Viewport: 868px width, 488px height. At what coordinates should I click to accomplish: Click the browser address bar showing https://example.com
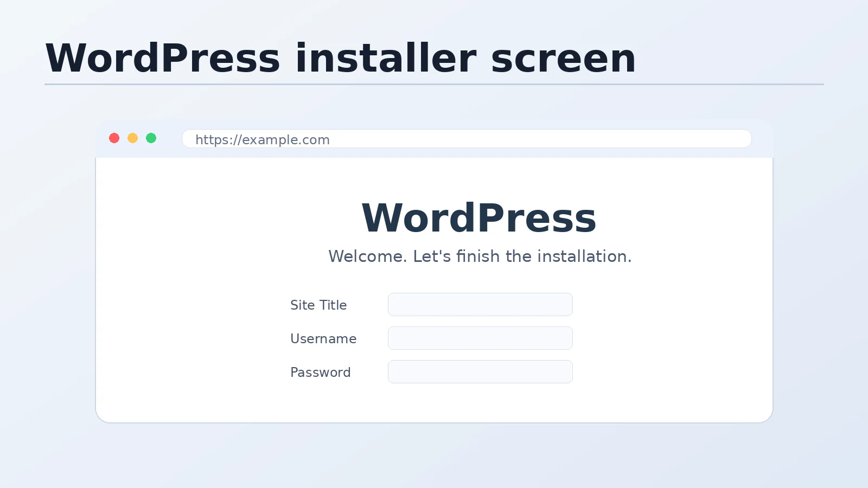click(467, 139)
